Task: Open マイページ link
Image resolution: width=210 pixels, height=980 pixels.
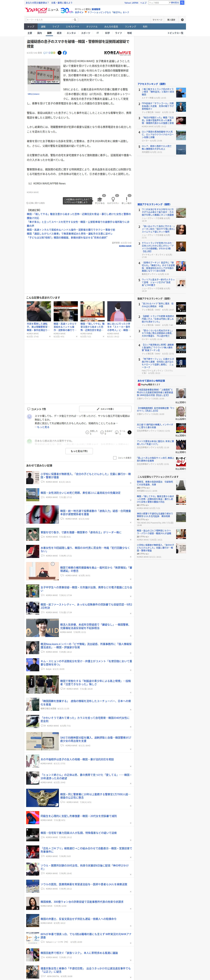Action: point(157,20)
